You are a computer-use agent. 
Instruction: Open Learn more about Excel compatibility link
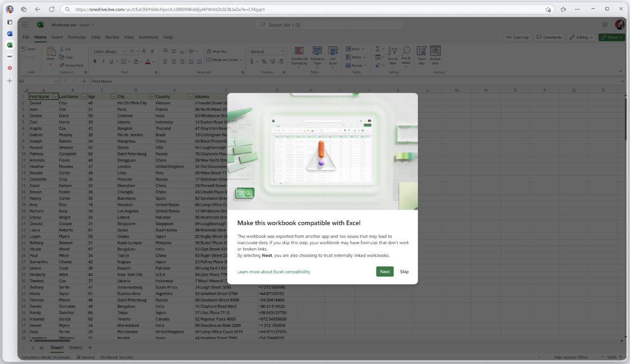274,271
